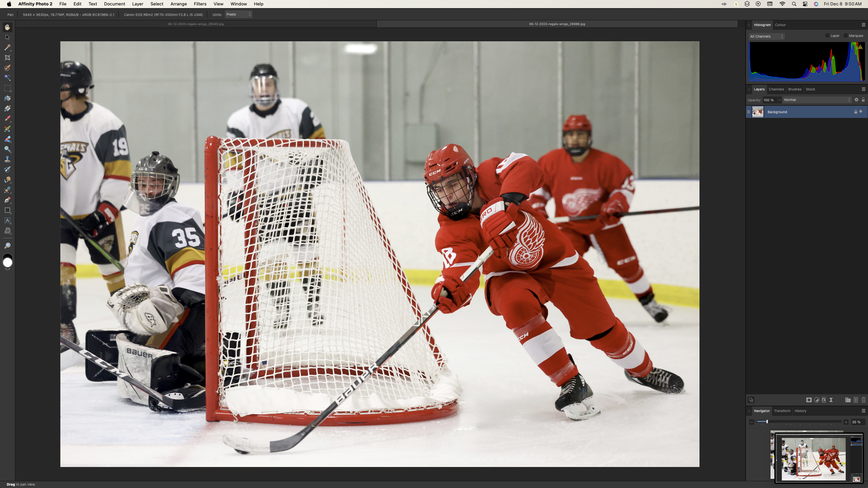
Task: Open the All Channels dropdown
Action: coord(767,36)
